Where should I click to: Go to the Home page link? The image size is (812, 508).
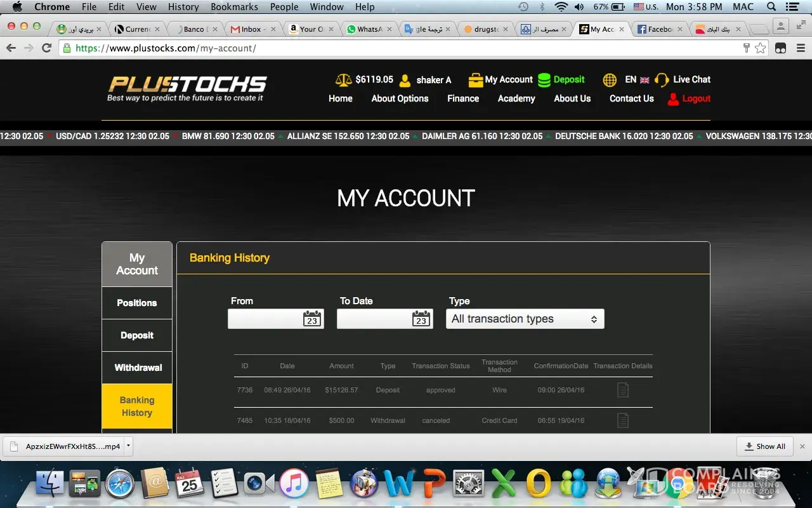click(x=341, y=99)
